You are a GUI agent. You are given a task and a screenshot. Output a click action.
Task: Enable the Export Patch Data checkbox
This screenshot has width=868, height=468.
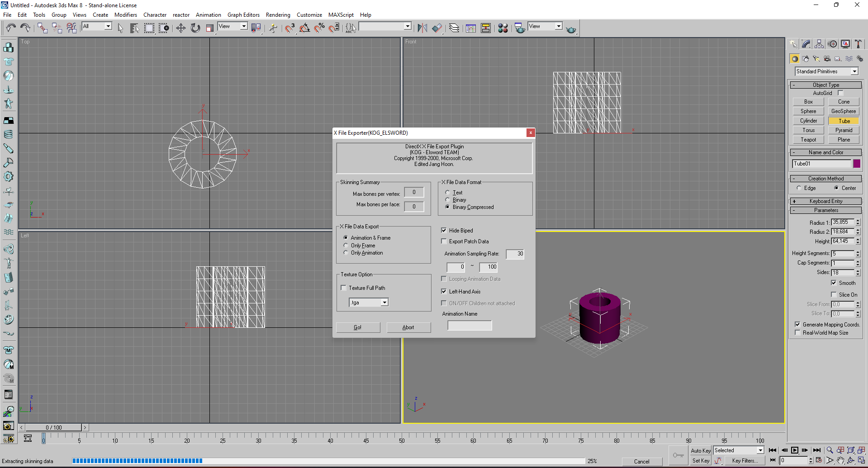pyautogui.click(x=444, y=241)
